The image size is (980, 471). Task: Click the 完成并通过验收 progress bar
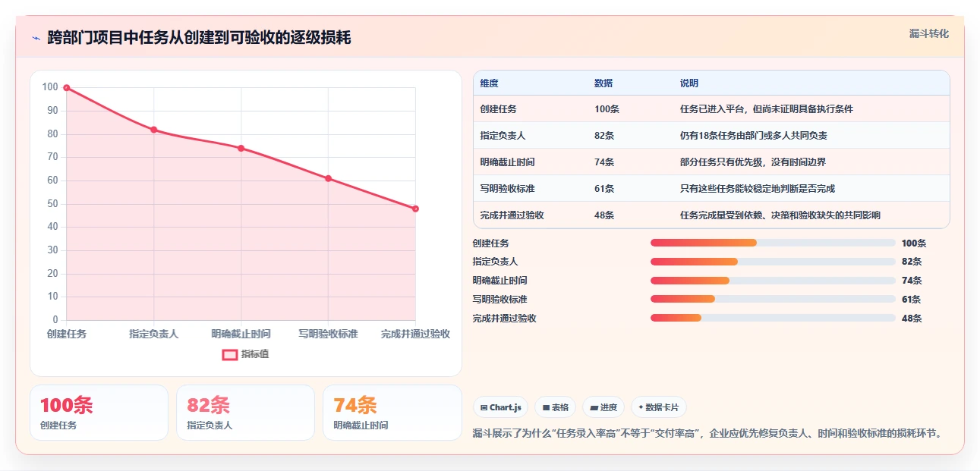point(773,318)
